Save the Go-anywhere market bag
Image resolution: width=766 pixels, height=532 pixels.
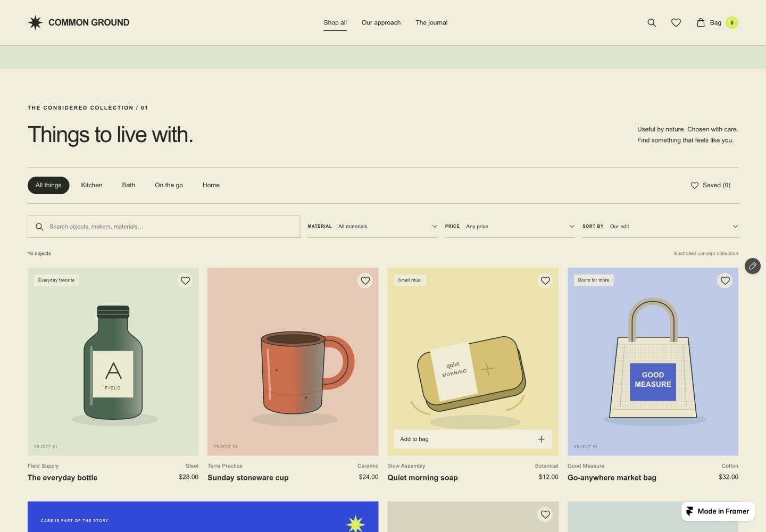[x=725, y=280]
